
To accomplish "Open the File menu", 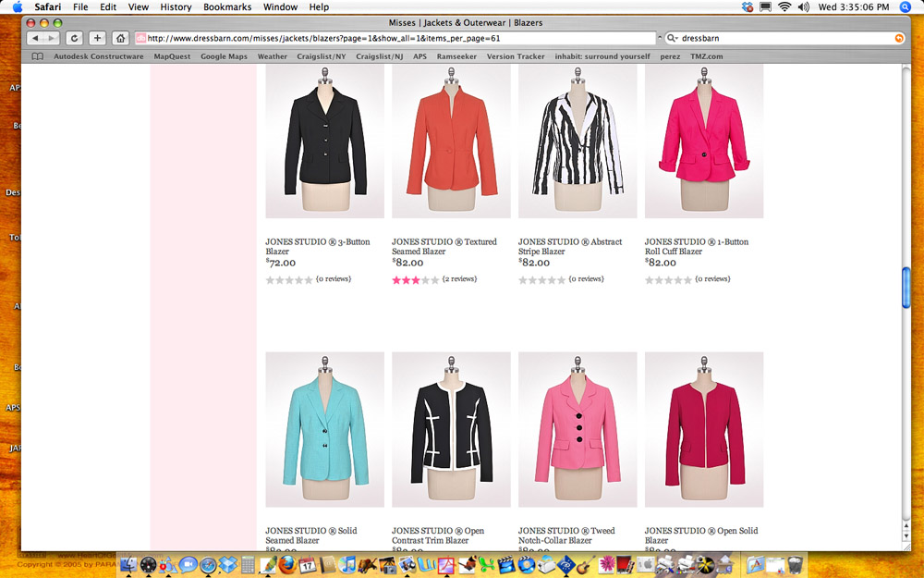I will coord(80,7).
